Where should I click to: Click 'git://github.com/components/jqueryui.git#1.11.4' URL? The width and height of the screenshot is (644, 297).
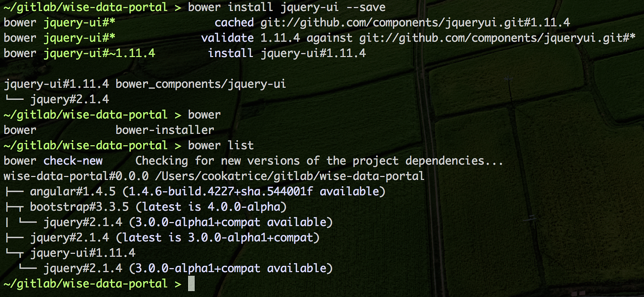pos(415,23)
